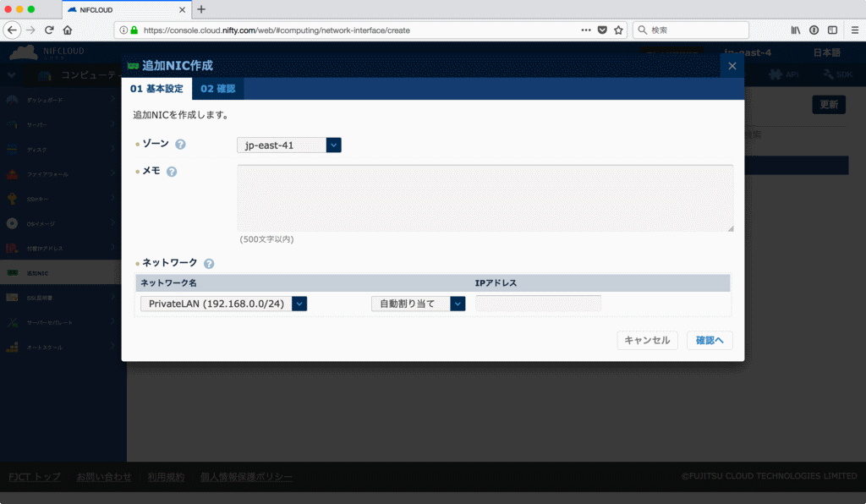Screen dimensions: 866x504
Task: Click the Auto Scale (オートスケール) icon
Action: (x=12, y=348)
